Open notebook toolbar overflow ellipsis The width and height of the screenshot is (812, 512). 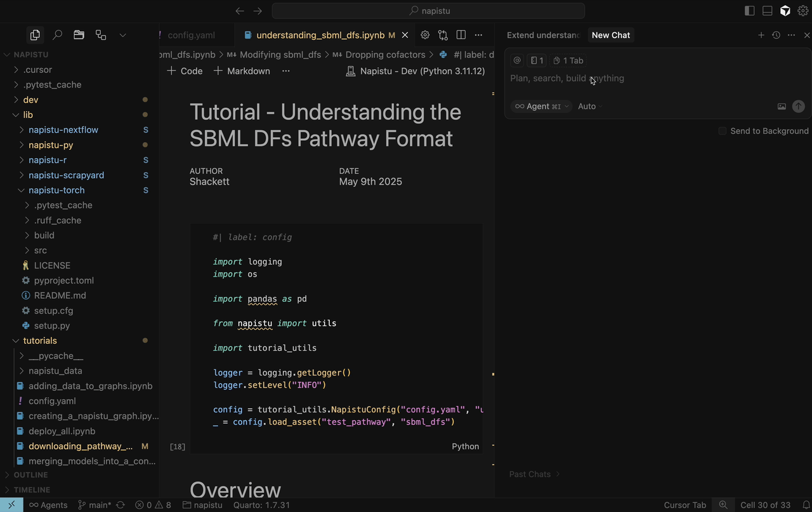pos(286,71)
